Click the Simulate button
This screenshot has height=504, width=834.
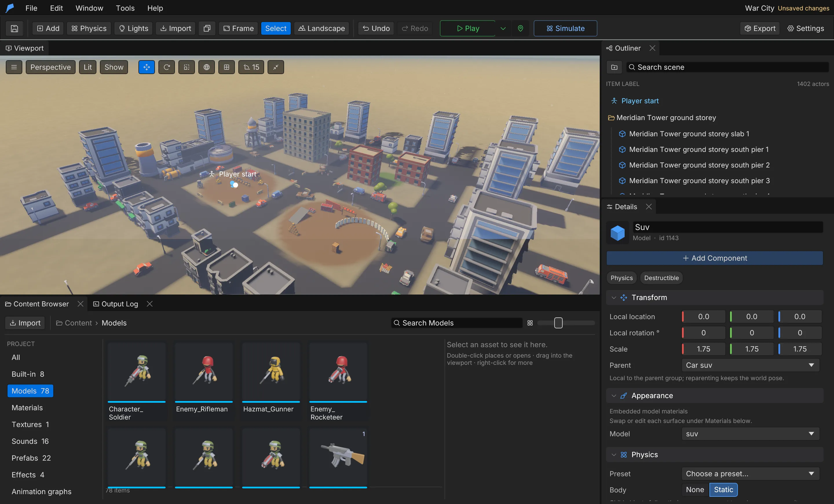565,28
